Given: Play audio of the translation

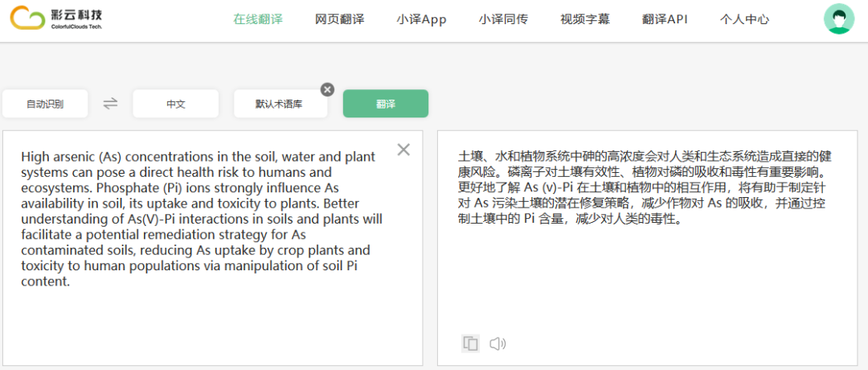Looking at the screenshot, I should pos(497,344).
